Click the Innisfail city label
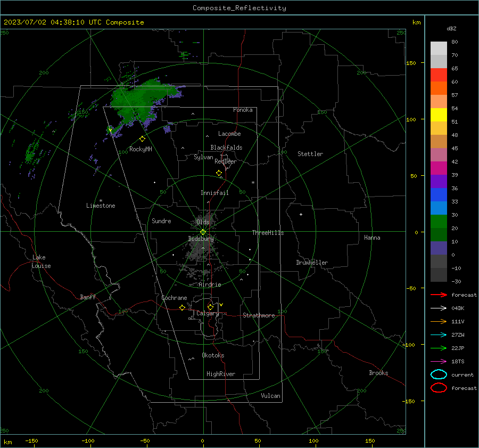Image resolution: width=479 pixels, height=448 pixels. point(214,193)
